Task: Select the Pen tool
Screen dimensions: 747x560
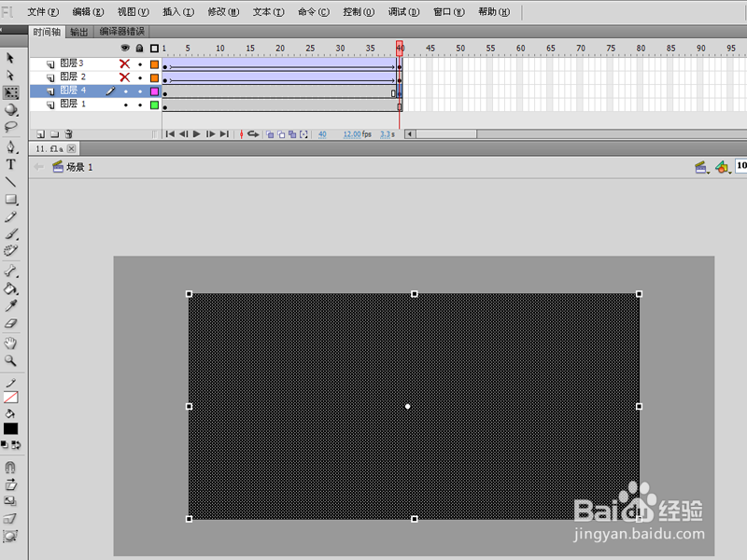Action: pos(10,147)
